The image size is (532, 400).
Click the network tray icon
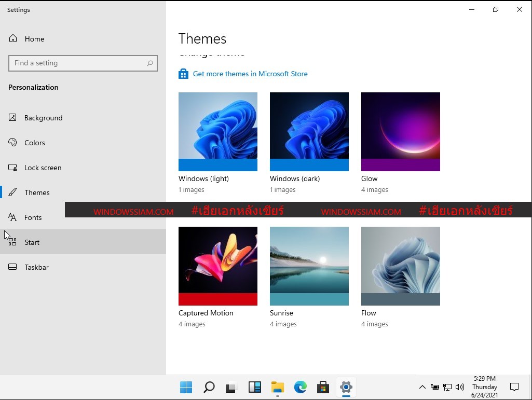(x=447, y=387)
